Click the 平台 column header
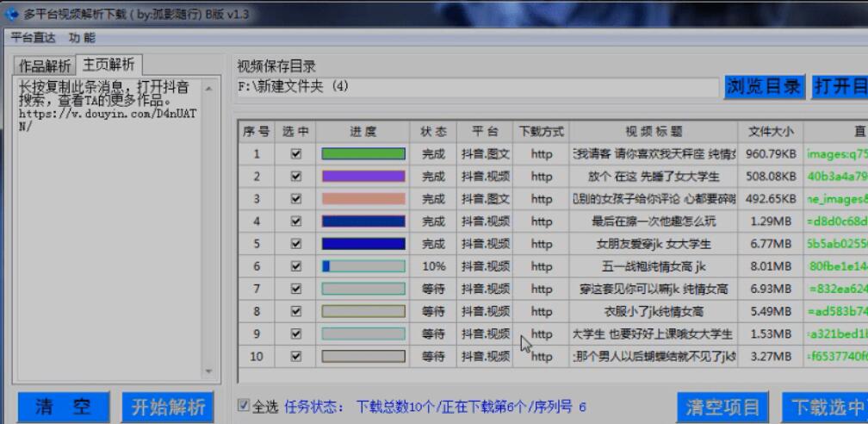868x424 pixels. point(485,132)
